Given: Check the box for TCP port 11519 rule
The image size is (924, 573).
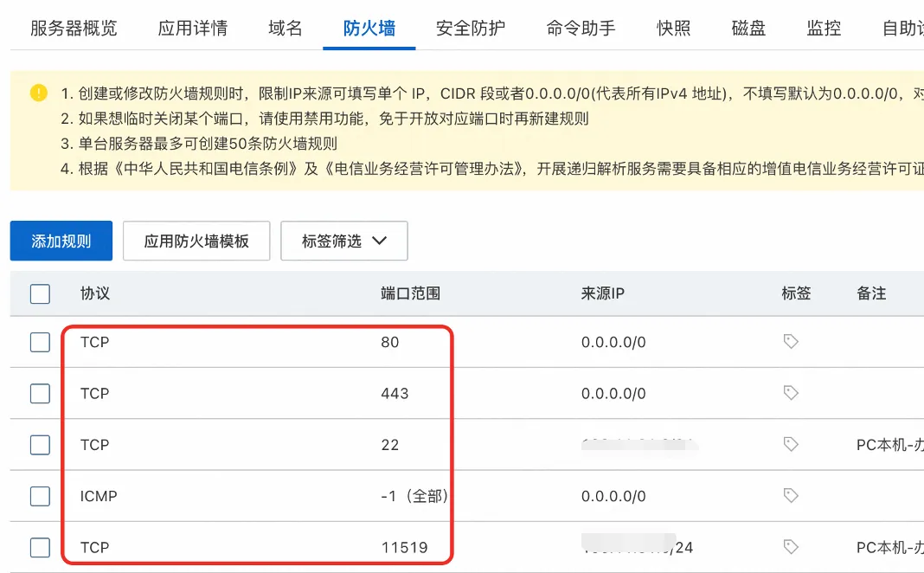Looking at the screenshot, I should (x=40, y=547).
